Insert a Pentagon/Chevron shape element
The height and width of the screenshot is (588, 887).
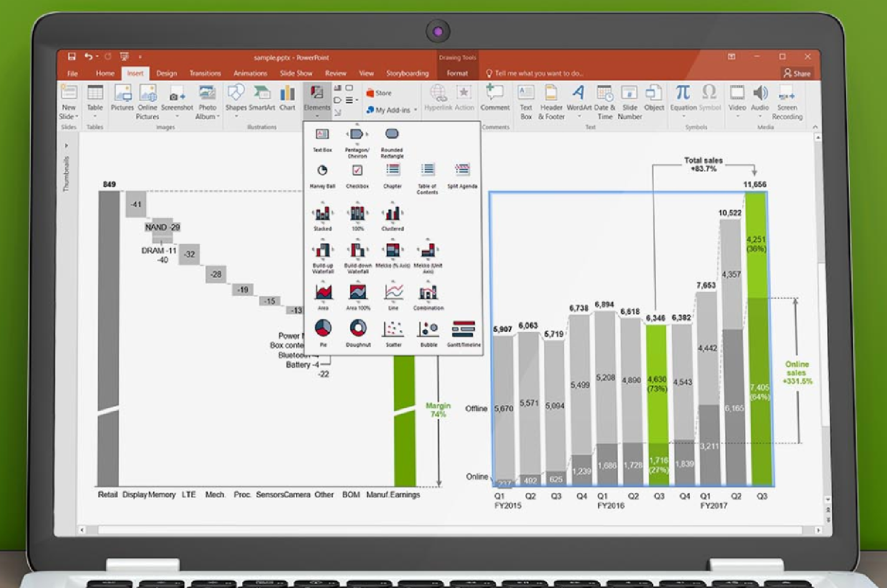(357, 135)
